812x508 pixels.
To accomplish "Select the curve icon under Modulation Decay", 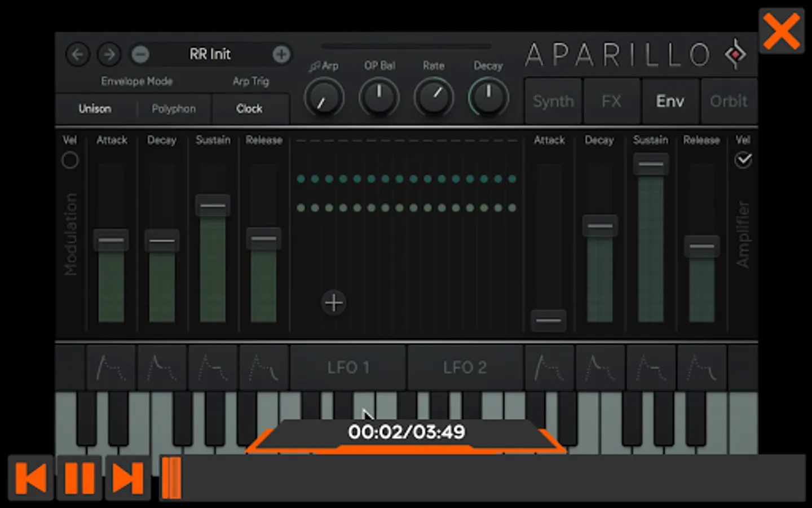I will point(162,367).
